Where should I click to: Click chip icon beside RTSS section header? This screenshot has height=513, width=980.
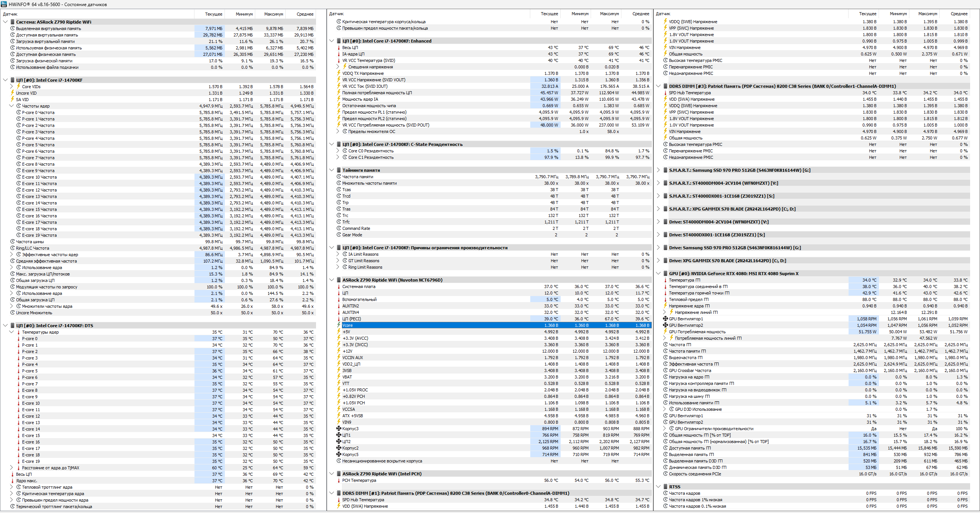click(x=665, y=487)
